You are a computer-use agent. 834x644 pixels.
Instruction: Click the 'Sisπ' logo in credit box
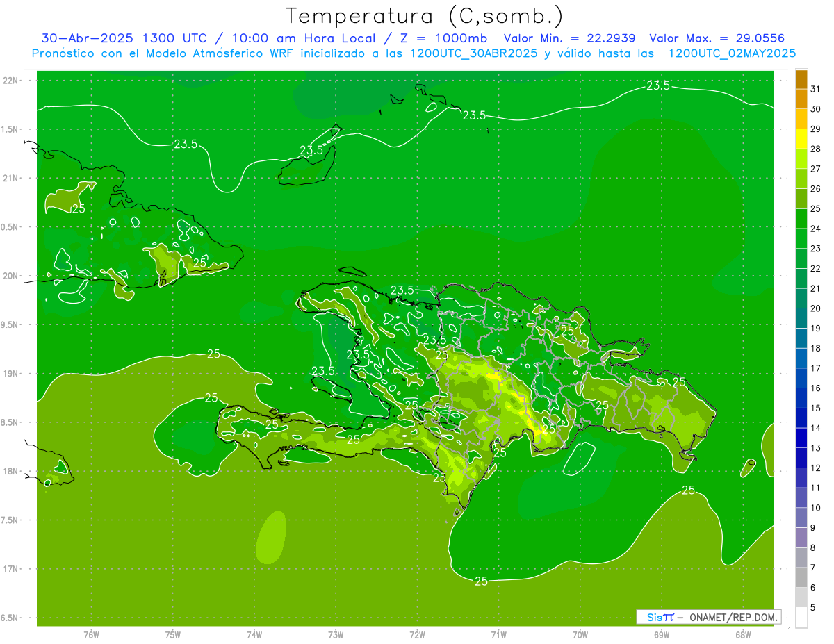(660, 617)
